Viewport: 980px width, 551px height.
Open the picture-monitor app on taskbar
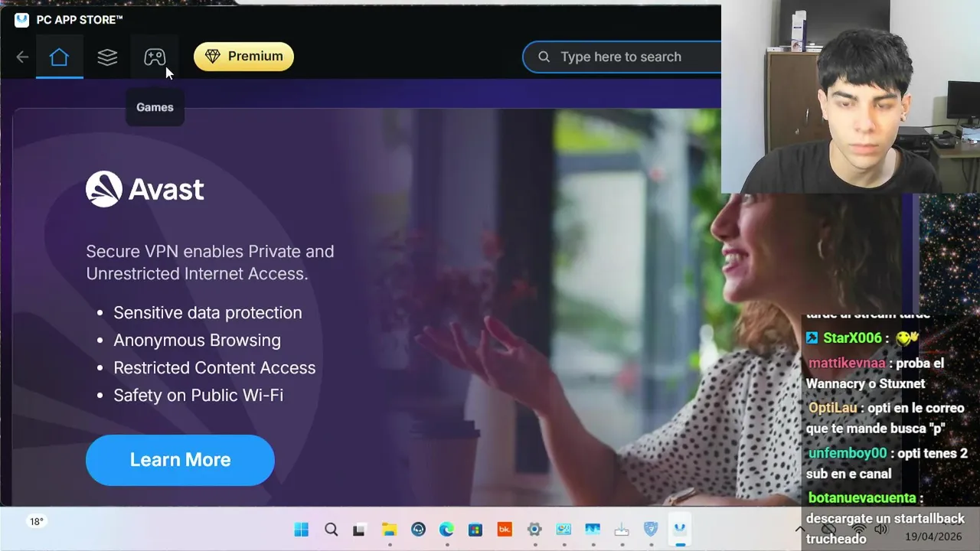tap(563, 530)
